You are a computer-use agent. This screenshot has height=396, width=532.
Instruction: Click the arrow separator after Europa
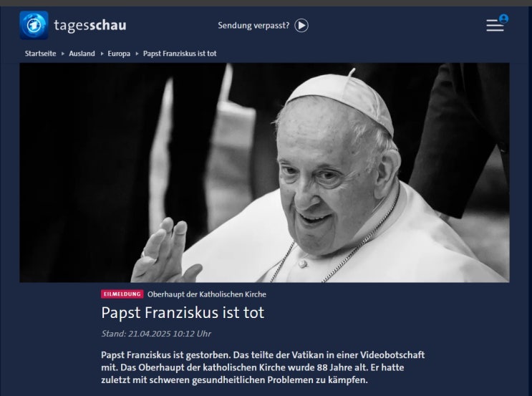coord(137,54)
